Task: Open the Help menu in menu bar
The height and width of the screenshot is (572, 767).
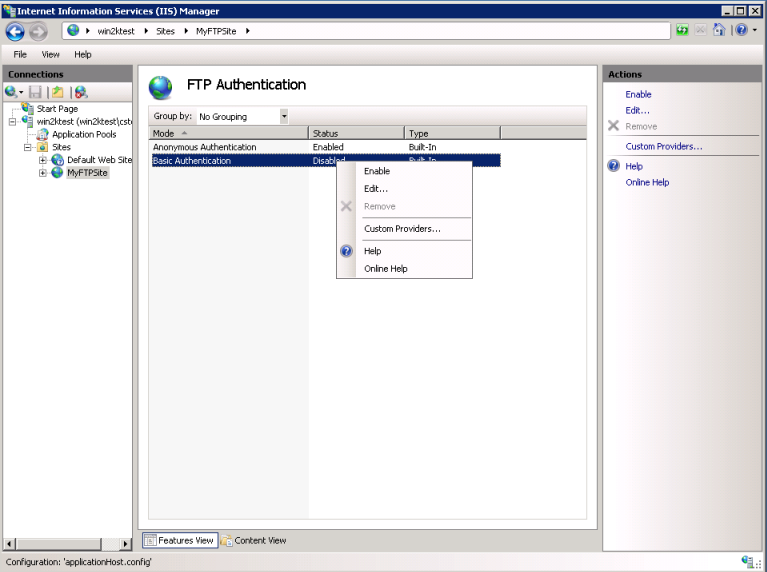Action: 83,54
